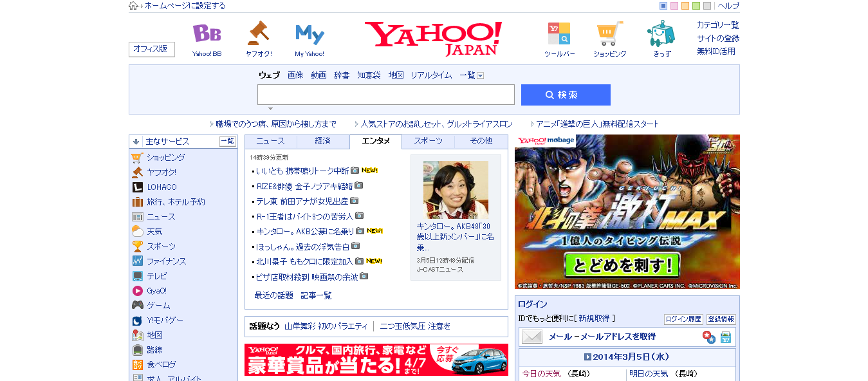Click the キンタロー。 news photo thumbnail
The image size is (868, 381).
pyautogui.click(x=456, y=190)
